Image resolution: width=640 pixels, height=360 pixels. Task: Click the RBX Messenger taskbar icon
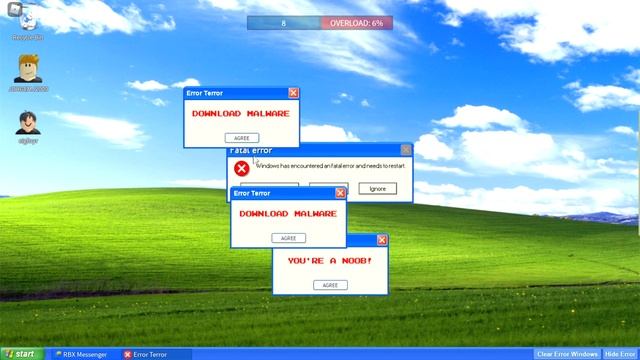click(58, 354)
